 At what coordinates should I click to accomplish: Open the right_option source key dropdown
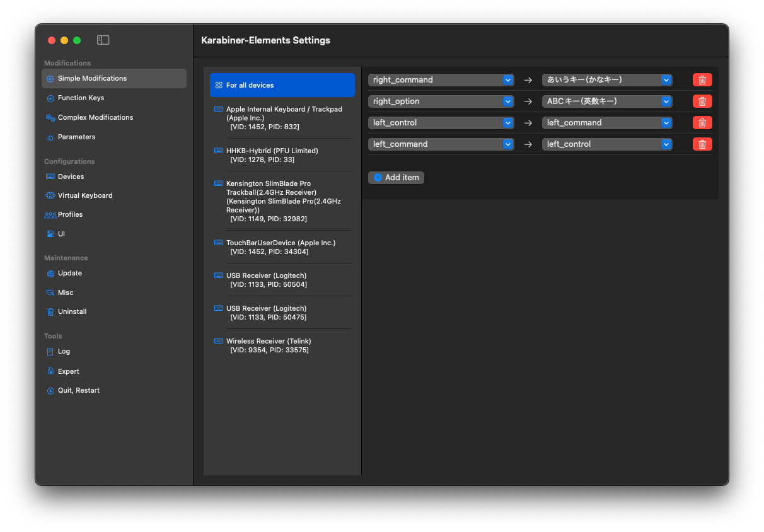click(441, 101)
